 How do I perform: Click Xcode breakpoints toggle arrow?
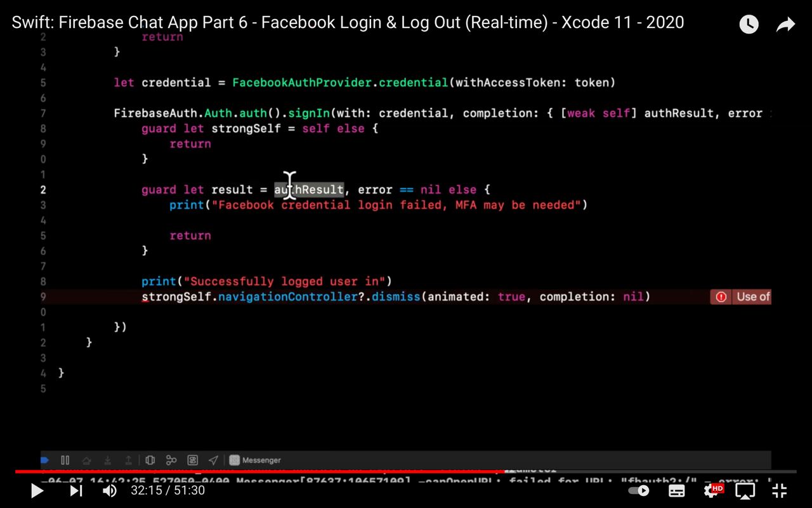tap(45, 460)
